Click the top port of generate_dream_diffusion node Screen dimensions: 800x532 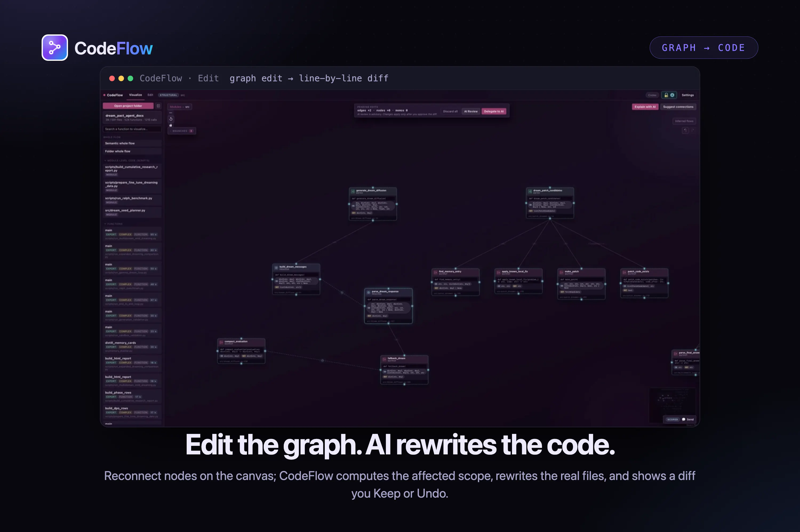point(373,187)
